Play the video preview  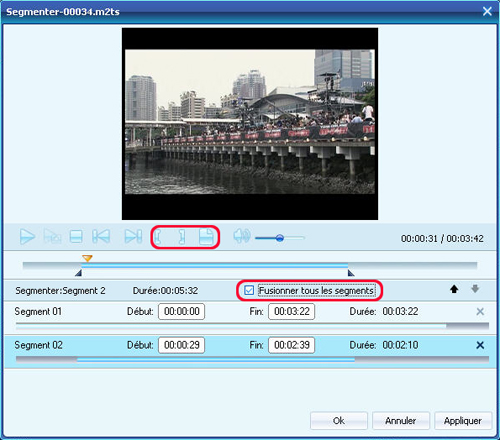tap(27, 237)
